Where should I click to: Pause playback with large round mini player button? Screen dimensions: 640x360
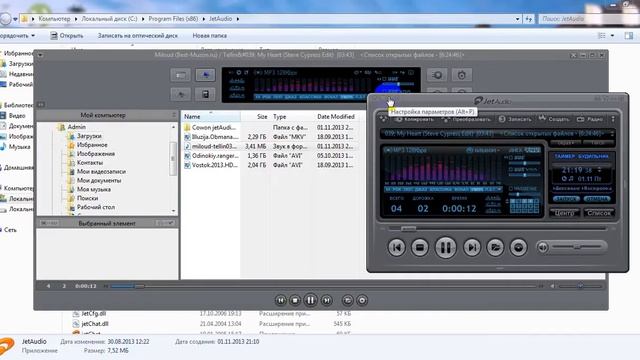[x=445, y=247]
